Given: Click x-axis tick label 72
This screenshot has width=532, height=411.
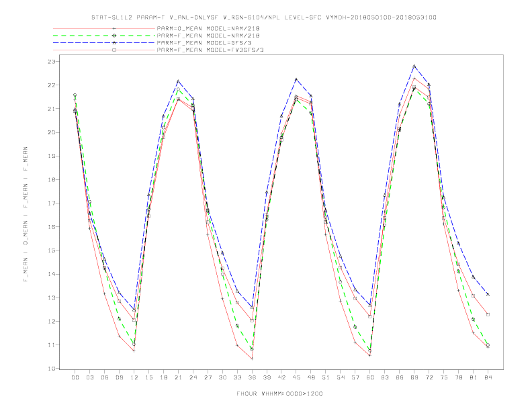Looking at the screenshot, I should (429, 377).
